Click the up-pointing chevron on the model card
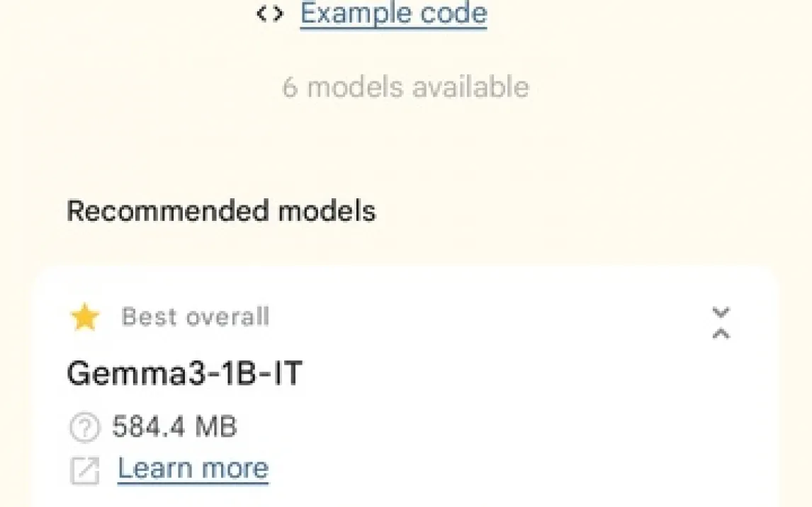The height and width of the screenshot is (507, 812). [x=721, y=334]
